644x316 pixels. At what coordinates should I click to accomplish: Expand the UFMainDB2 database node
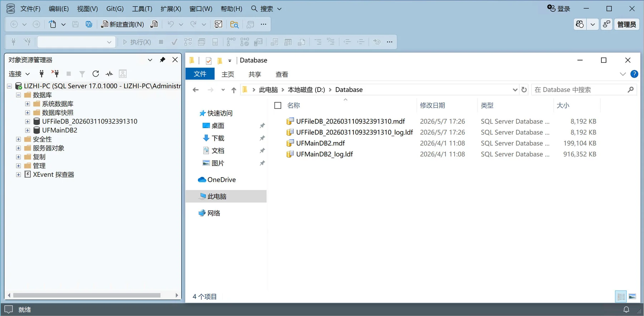point(28,130)
